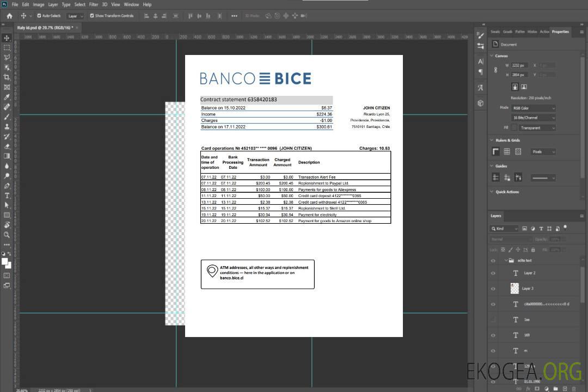Select the Brush tool
The height and width of the screenshot is (392, 588).
tap(7, 117)
